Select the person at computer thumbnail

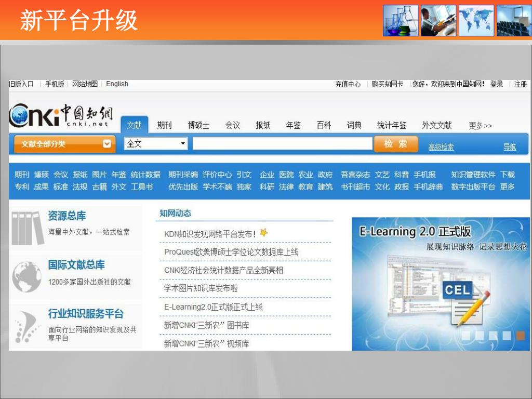438,20
